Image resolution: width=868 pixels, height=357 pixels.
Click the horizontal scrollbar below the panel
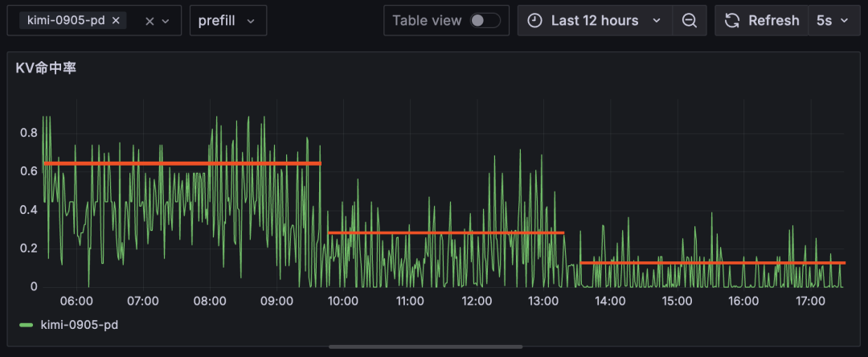425,347
